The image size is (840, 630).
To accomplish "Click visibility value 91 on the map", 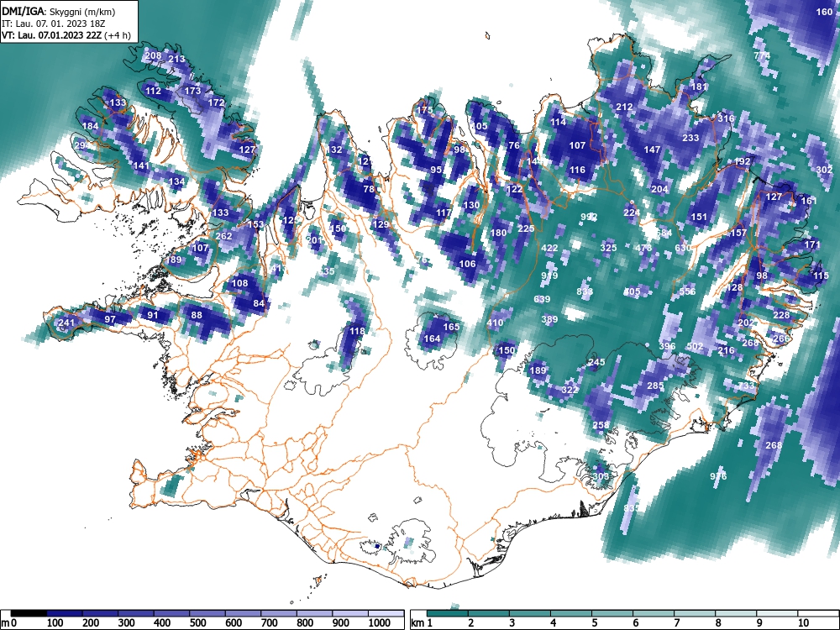I will [153, 315].
